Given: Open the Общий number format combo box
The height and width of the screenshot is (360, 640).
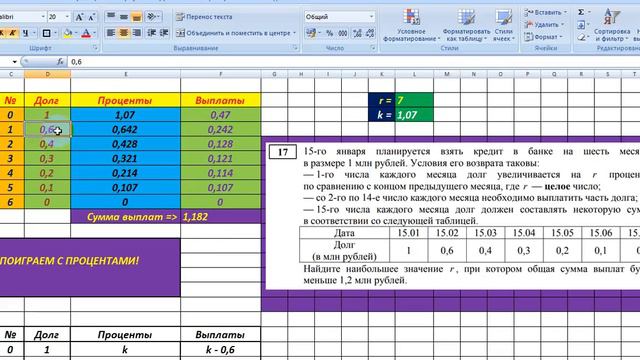Looking at the screenshot, I should (x=340, y=17).
